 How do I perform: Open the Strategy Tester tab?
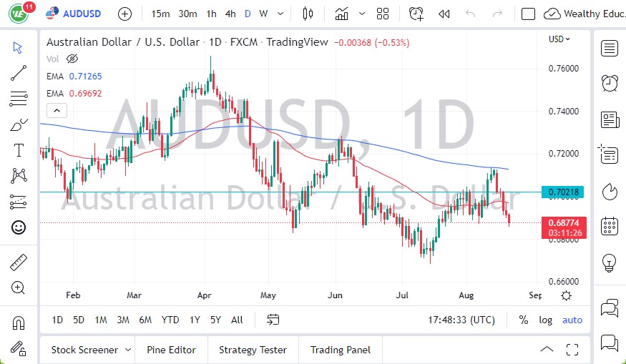tap(253, 350)
